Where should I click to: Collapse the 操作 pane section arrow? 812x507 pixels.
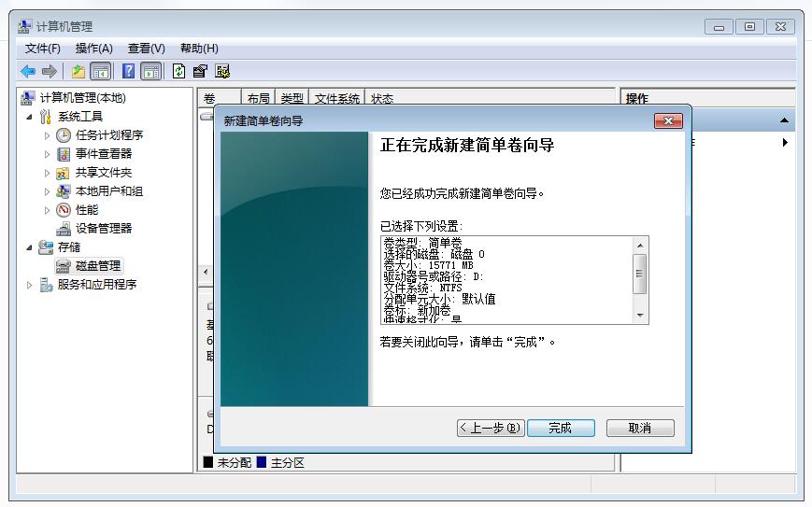tap(785, 120)
